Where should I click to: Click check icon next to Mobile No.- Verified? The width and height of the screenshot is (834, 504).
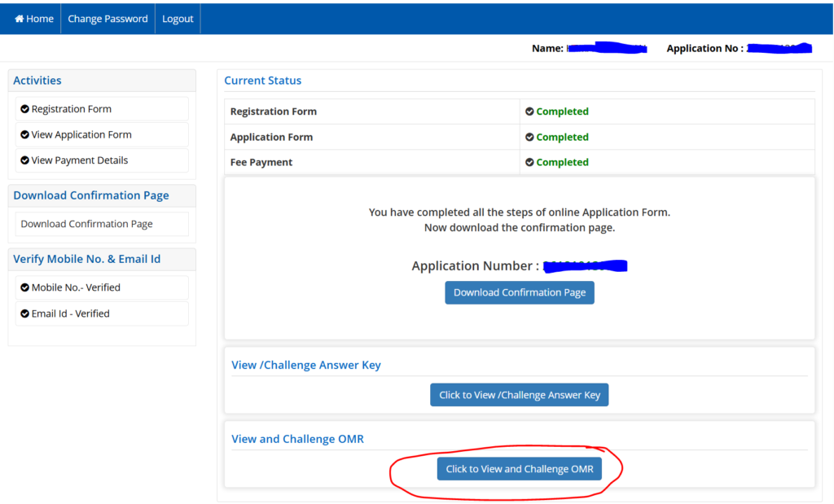tap(25, 287)
